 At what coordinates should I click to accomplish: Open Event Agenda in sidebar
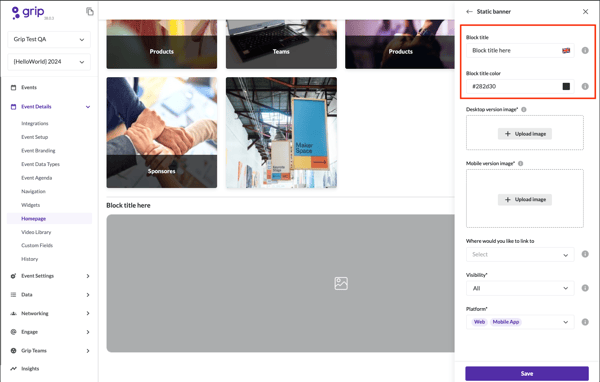click(x=37, y=178)
